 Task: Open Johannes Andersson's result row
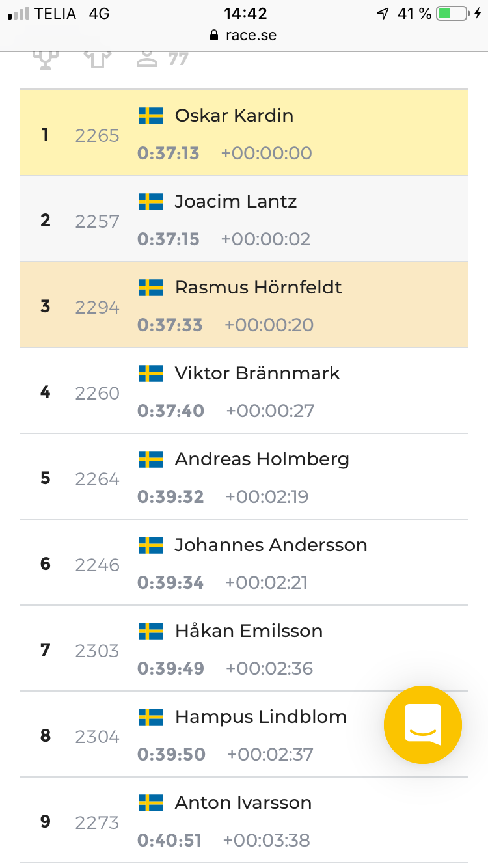coord(244,563)
